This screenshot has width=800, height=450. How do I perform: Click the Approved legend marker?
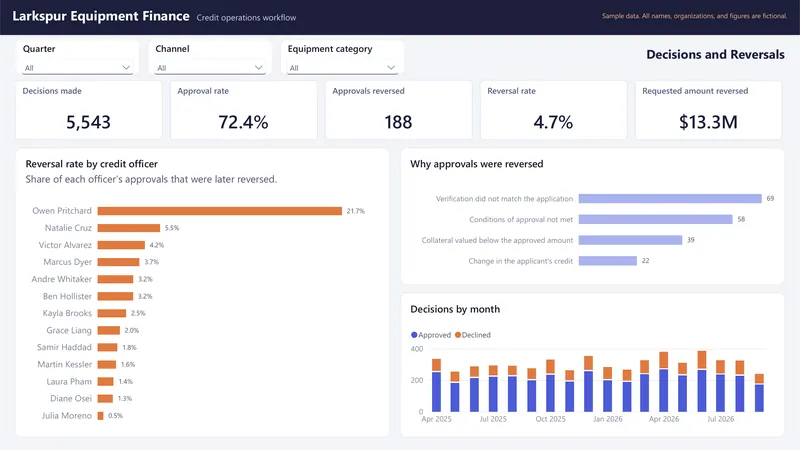tap(414, 335)
